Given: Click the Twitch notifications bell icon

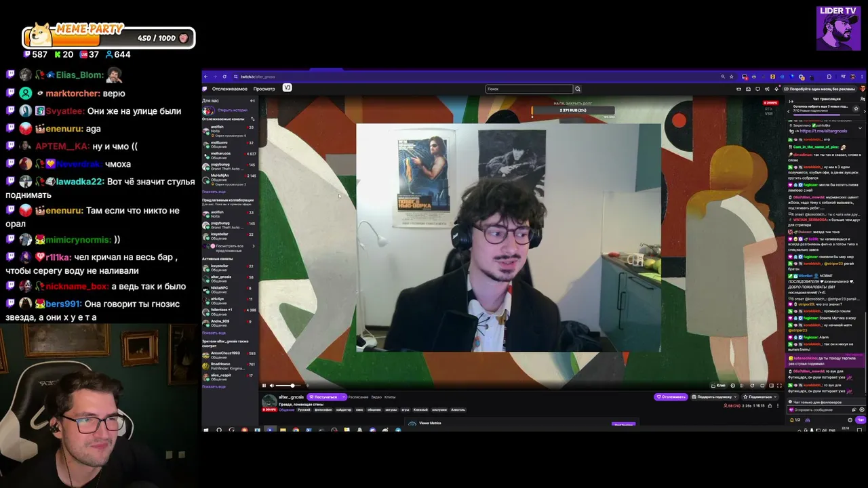Looking at the screenshot, I should 749,89.
